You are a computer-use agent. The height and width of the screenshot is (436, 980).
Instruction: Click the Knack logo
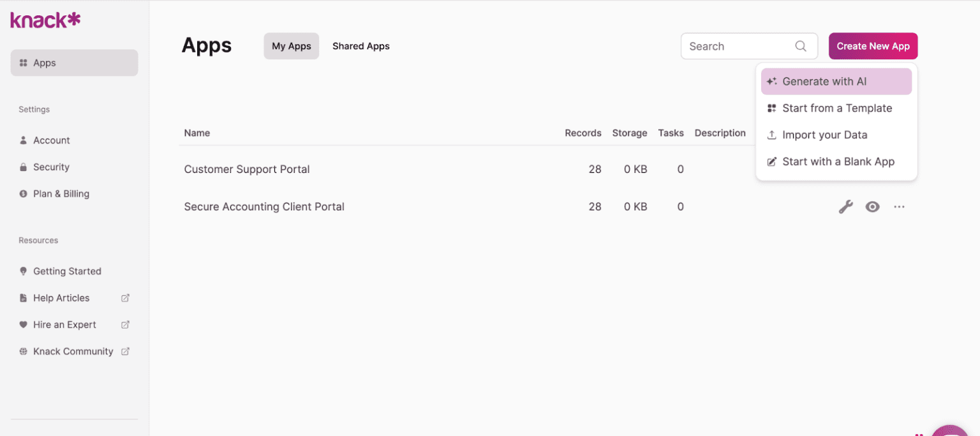coord(45,19)
